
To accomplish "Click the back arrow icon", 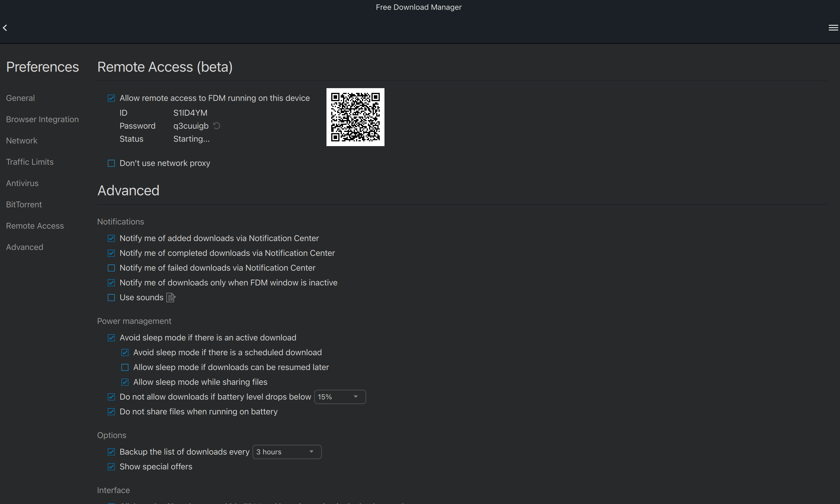I will [5, 28].
